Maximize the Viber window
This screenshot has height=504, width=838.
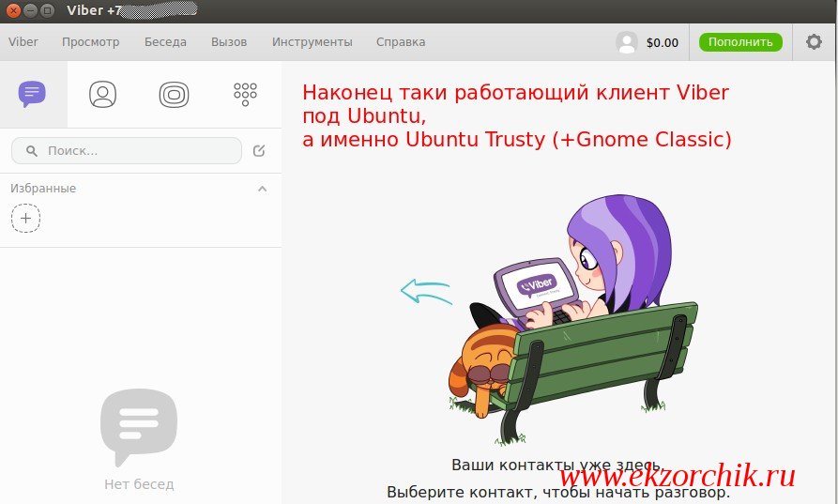[x=47, y=10]
